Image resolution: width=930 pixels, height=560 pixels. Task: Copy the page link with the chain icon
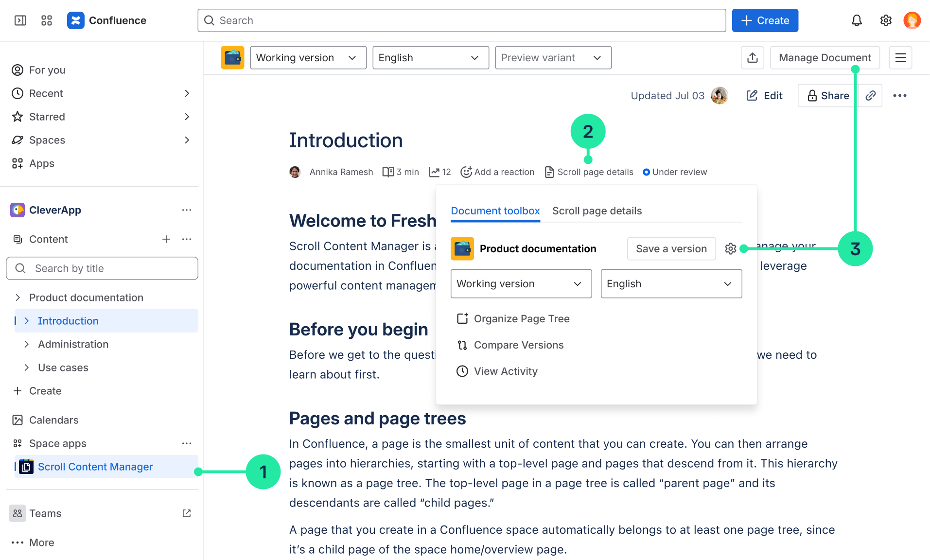(870, 96)
